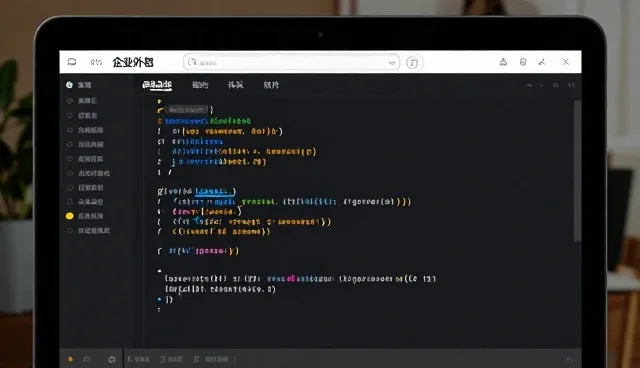Click the magnifier icon inside the search field

(x=192, y=62)
